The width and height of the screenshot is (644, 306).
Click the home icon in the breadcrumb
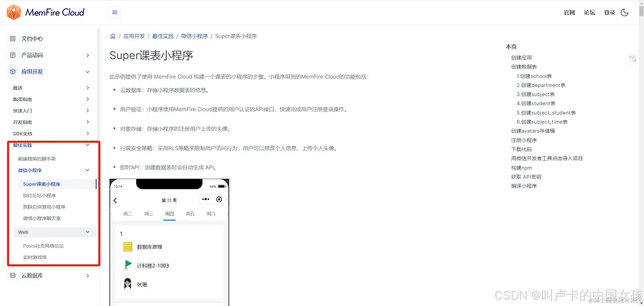point(112,36)
